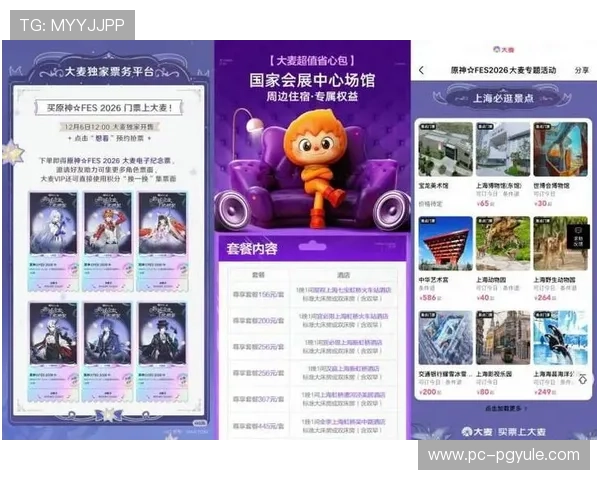The height and width of the screenshot is (480, 600).
Task: Tap the 周边住宿·专属权益 subtitle
Action: coord(312,96)
